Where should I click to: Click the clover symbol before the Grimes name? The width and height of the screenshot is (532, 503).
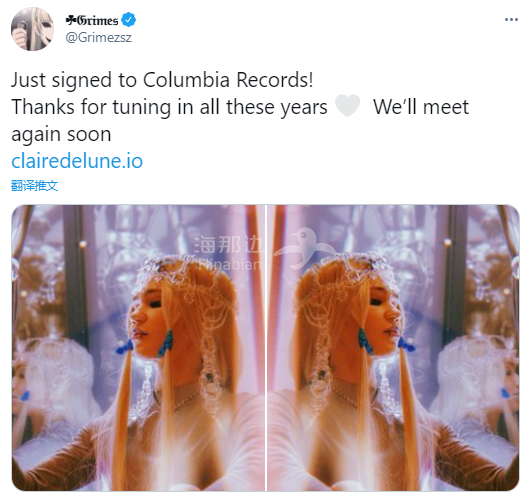71,21
